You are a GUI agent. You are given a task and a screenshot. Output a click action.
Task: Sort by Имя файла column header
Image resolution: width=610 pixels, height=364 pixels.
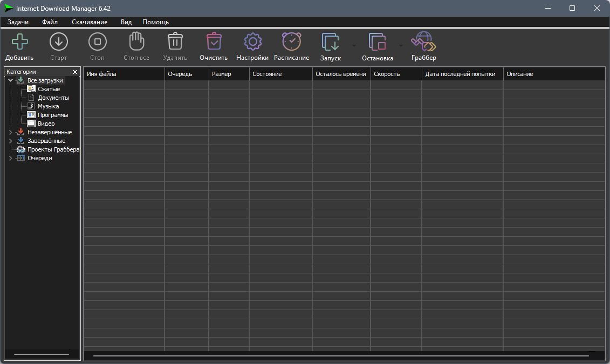pyautogui.click(x=124, y=74)
